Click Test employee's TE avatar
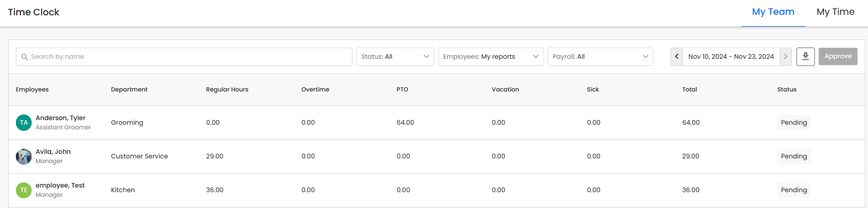This screenshot has width=868, height=208. point(24,190)
